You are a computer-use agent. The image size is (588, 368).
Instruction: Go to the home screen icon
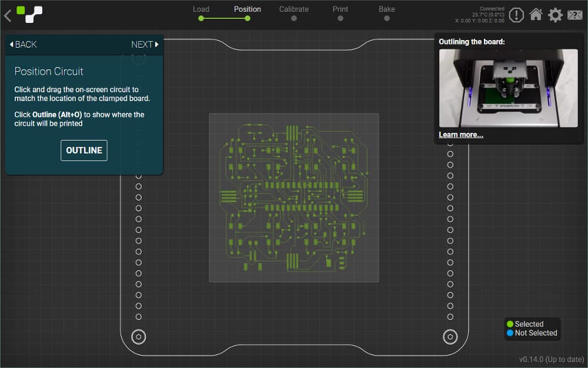point(536,15)
